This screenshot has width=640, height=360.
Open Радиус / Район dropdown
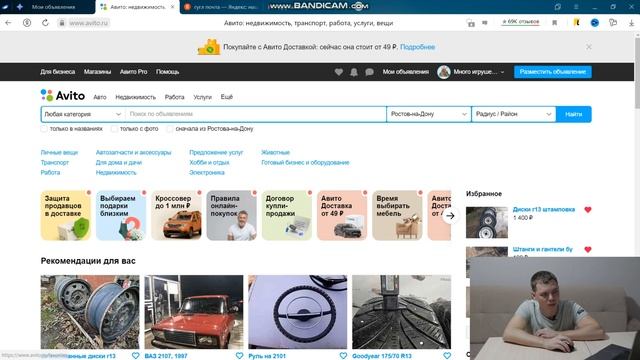coord(513,114)
